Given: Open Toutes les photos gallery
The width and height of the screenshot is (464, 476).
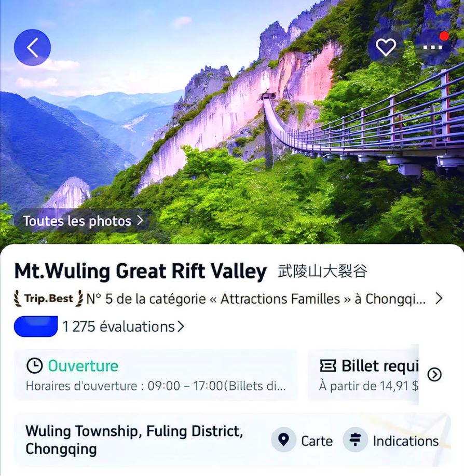Looking at the screenshot, I should 83,221.
